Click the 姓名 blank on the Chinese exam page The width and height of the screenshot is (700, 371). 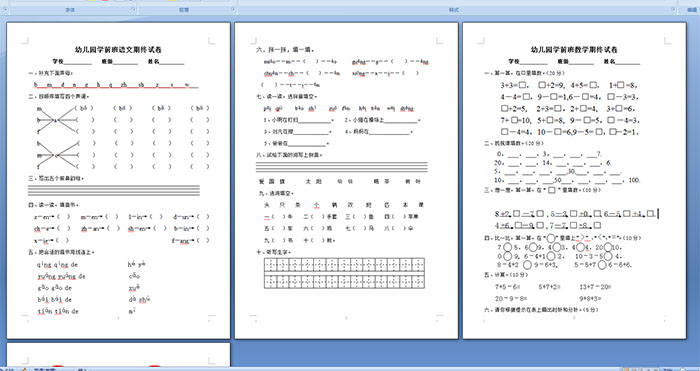171,62
